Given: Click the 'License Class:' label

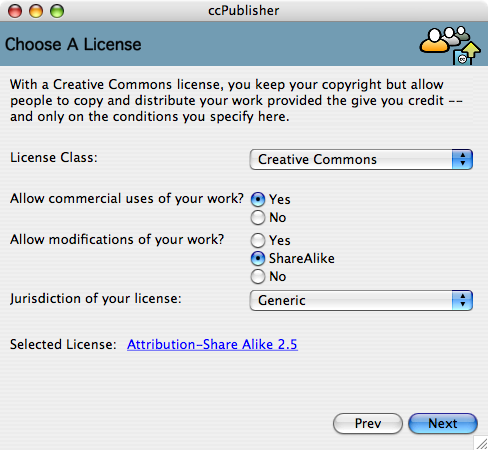Looking at the screenshot, I should tap(54, 157).
